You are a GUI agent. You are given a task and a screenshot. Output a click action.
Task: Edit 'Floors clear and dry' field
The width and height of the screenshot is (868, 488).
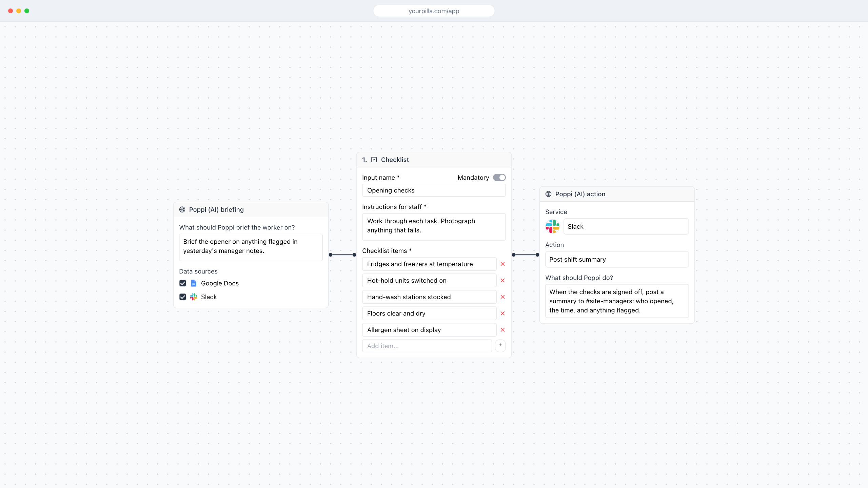click(x=429, y=313)
